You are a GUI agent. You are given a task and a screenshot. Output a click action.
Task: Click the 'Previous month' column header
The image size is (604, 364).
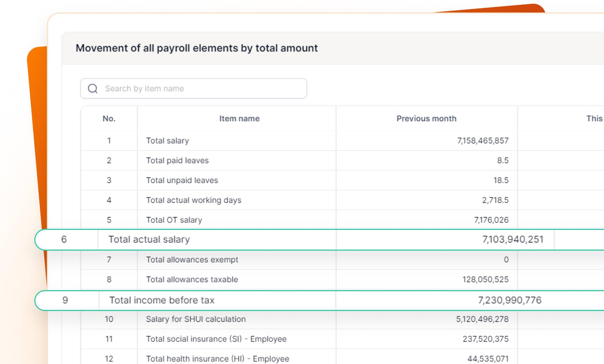tap(426, 119)
